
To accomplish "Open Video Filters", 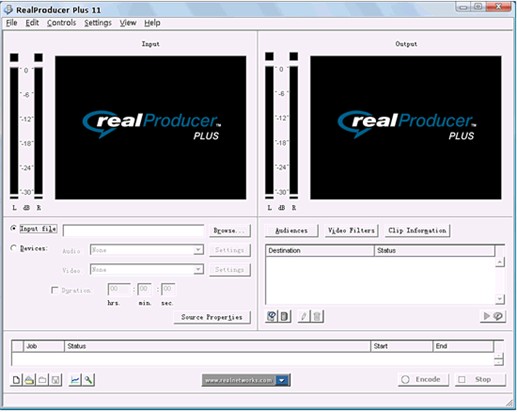I will [x=351, y=230].
